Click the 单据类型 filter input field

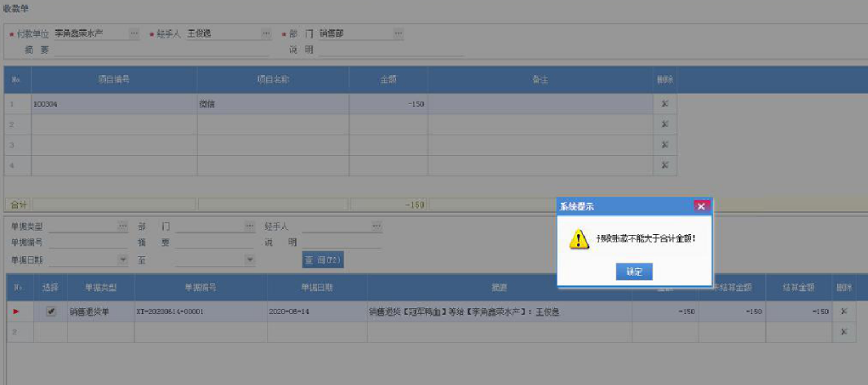[83, 227]
